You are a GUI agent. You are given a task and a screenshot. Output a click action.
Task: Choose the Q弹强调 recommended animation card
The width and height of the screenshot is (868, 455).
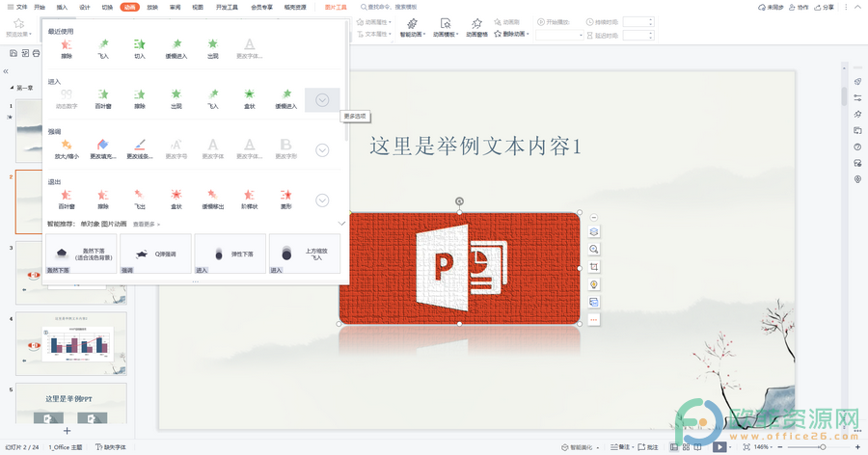(x=155, y=254)
